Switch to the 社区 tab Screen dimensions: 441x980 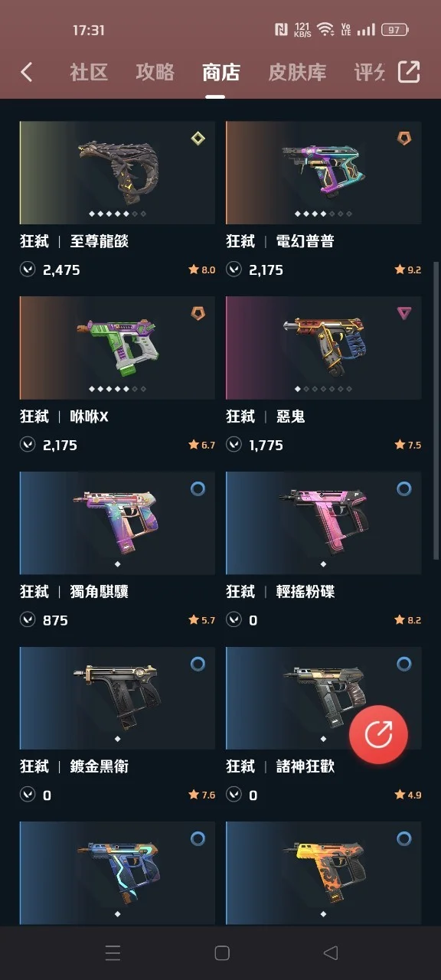point(89,72)
